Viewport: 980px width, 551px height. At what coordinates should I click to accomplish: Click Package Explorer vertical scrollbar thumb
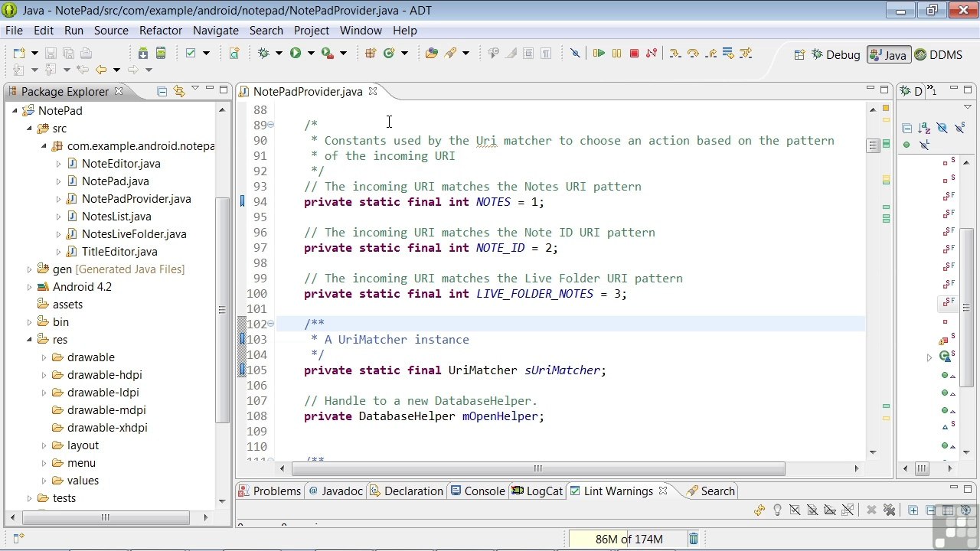point(222,310)
